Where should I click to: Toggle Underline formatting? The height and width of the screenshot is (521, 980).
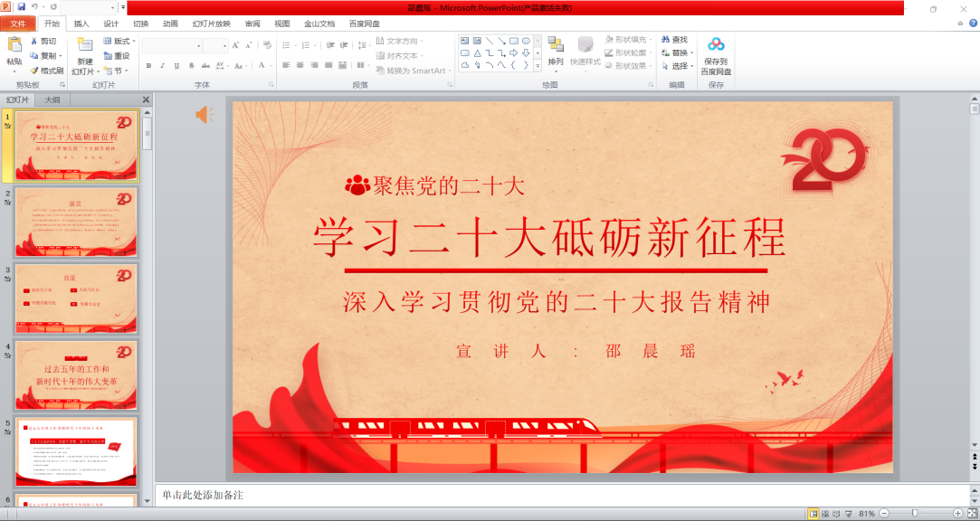click(176, 66)
